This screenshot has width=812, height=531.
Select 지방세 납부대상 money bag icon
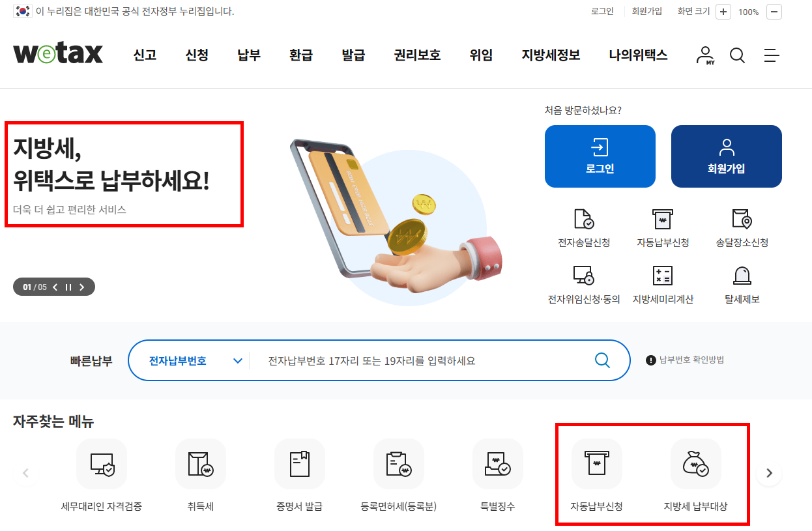[696, 464]
